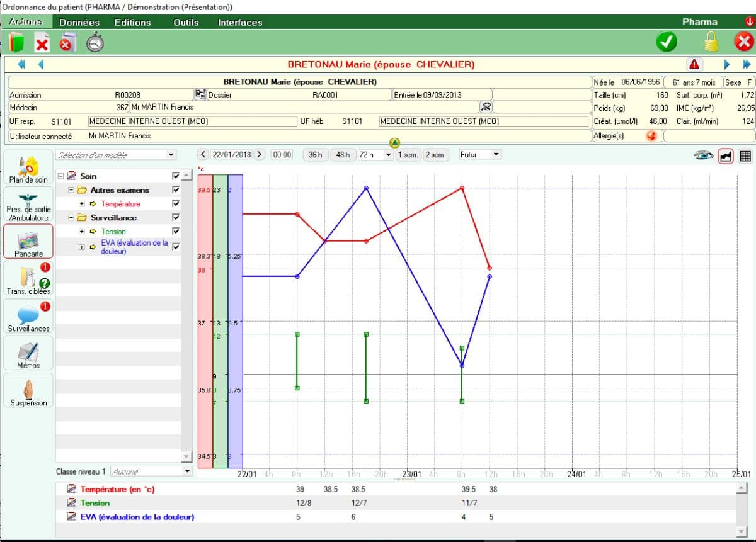Go to previous patient with left arrow

[x=41, y=64]
